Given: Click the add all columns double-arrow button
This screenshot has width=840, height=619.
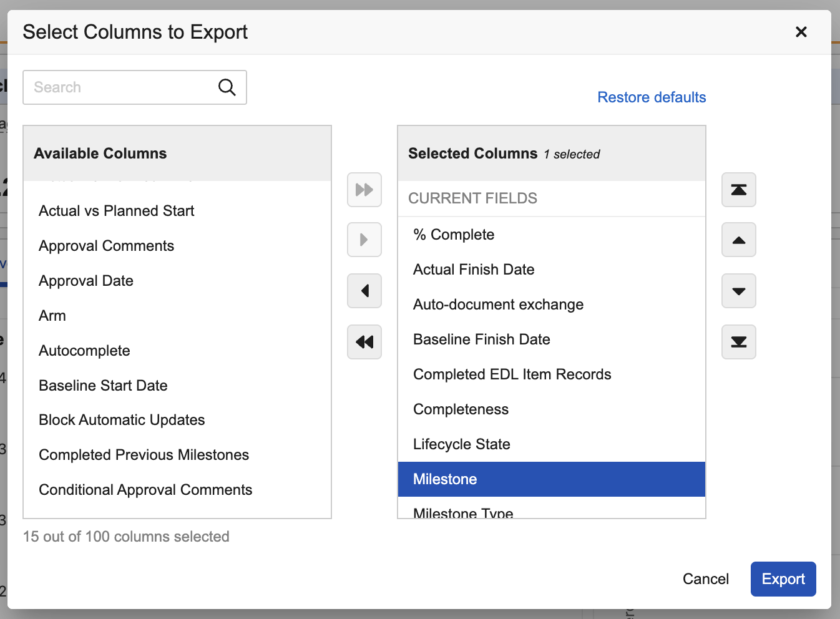Looking at the screenshot, I should tap(364, 190).
